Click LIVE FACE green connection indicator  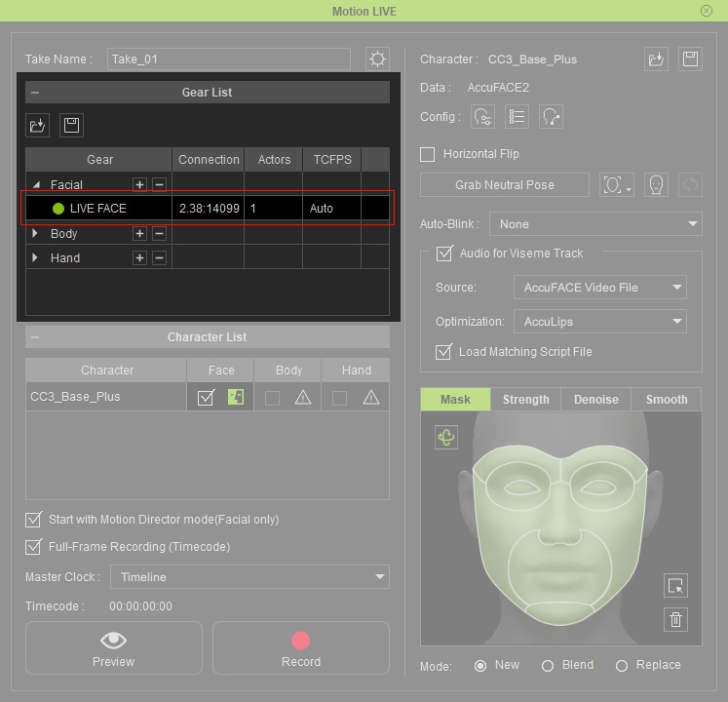coord(58,209)
